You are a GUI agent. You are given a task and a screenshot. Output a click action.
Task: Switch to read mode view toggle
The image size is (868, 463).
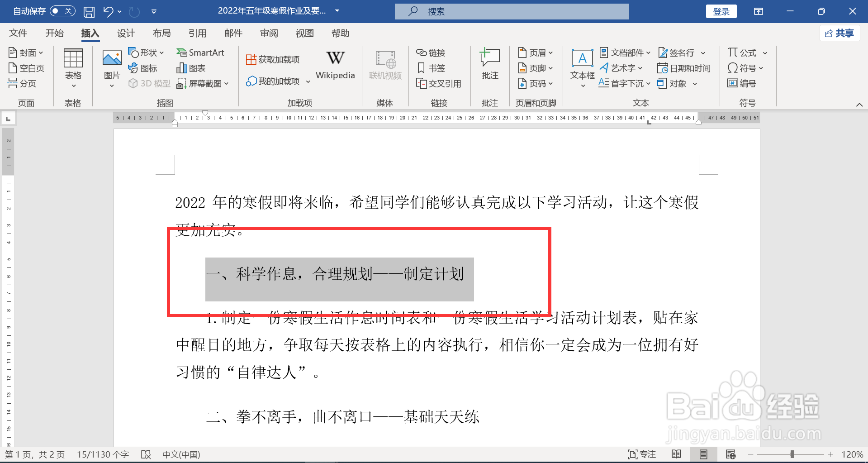tap(677, 454)
